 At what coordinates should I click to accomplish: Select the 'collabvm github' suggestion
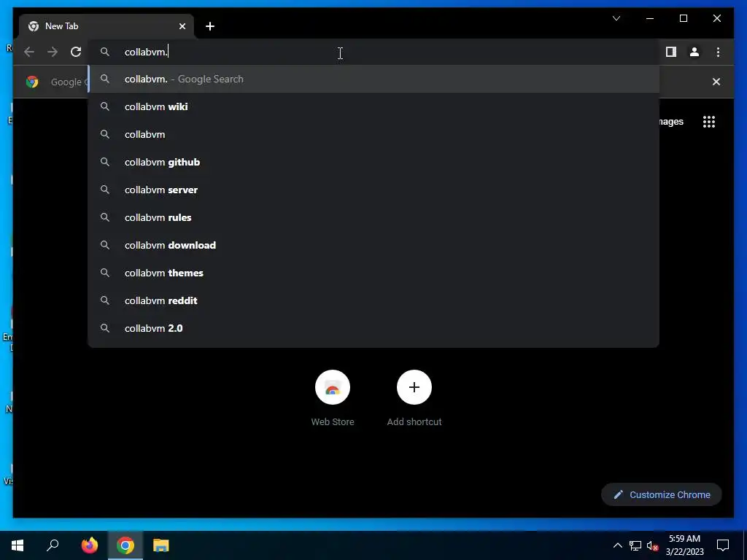pos(374,162)
